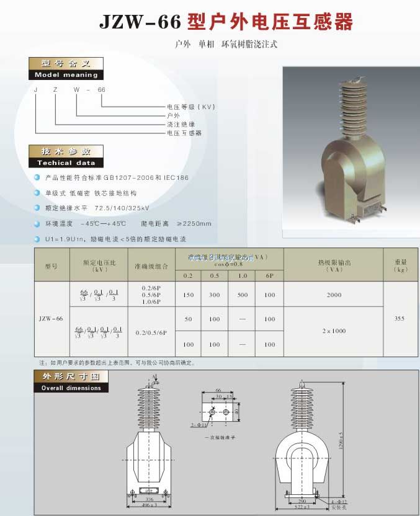Viewport: 420px width, 516px height.
Task: Select the 355 weight value cell
Action: (x=400, y=319)
